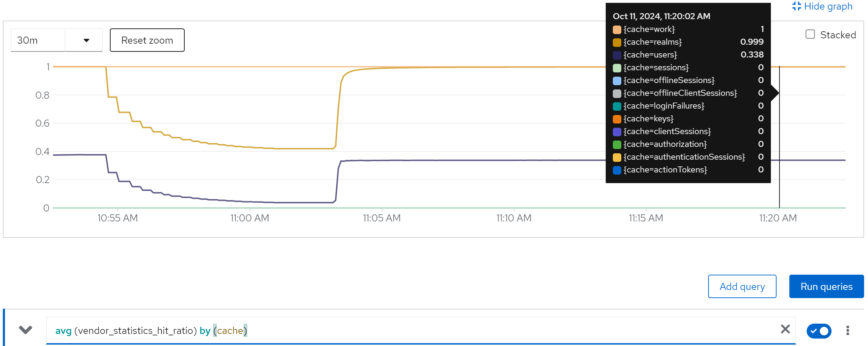Click the Reset zoom button

tap(147, 40)
